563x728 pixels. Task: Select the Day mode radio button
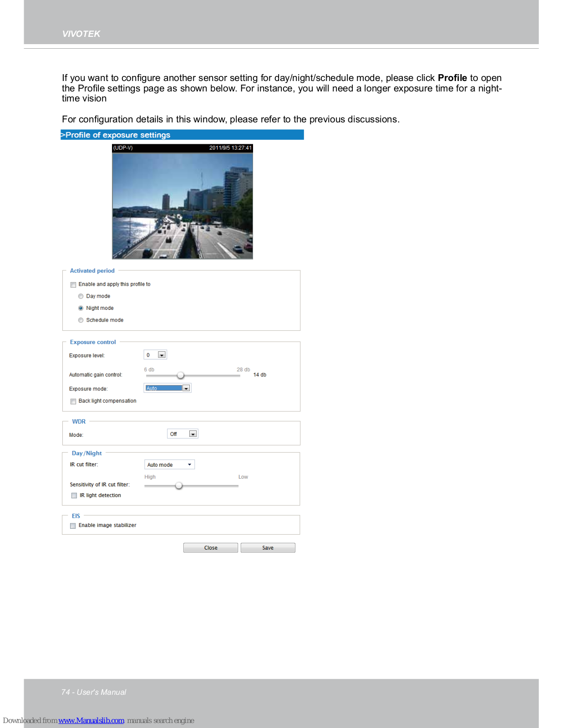[81, 296]
